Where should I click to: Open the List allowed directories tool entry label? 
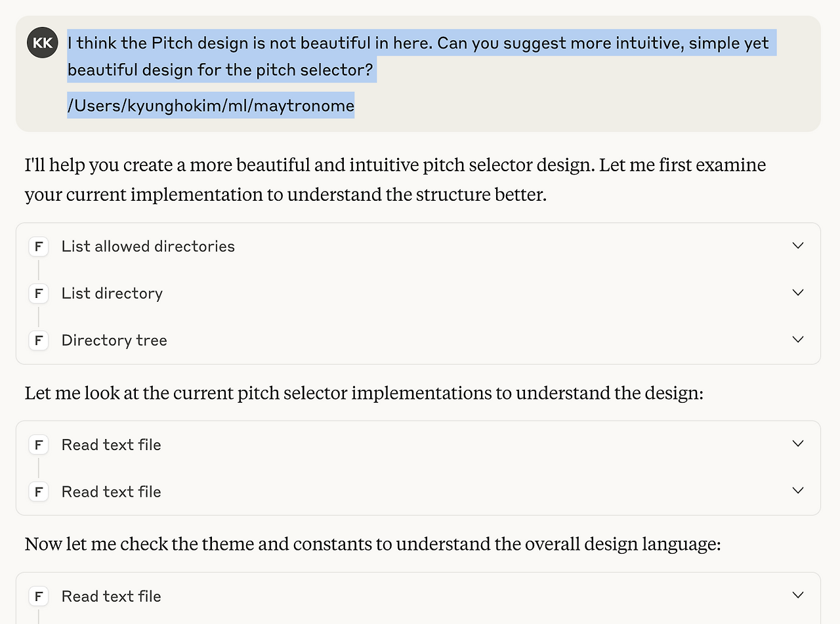148,246
